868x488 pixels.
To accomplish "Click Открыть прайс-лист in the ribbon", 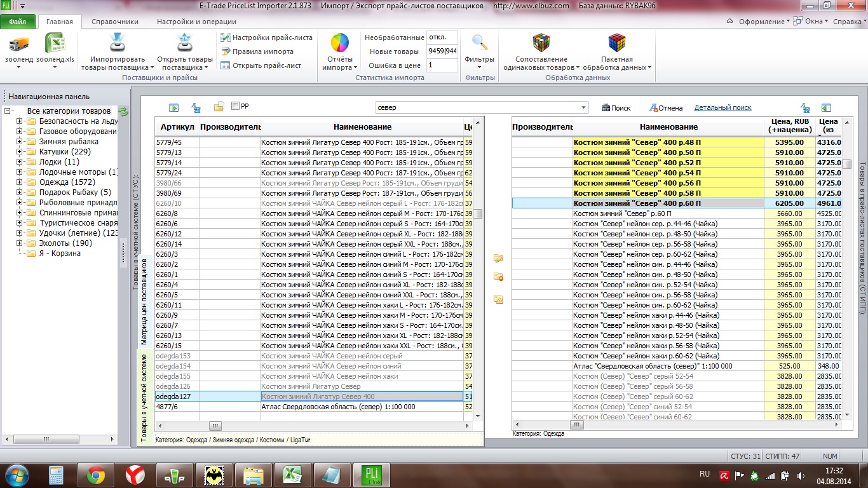I will (261, 65).
